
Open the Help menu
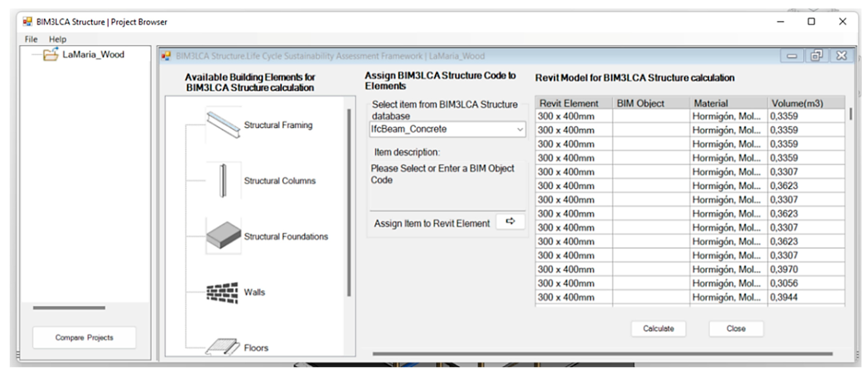(58, 39)
